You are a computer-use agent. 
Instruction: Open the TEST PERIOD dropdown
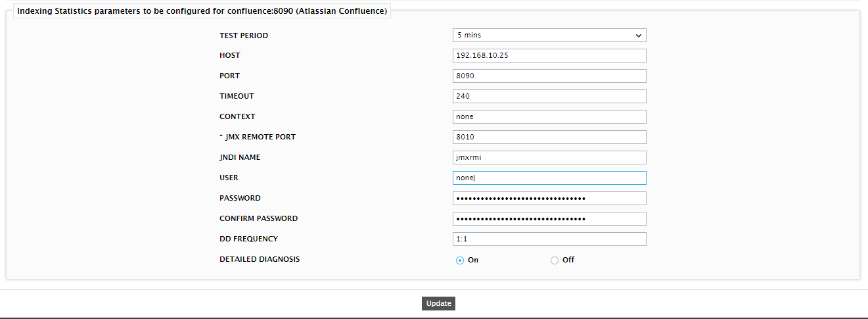pos(549,36)
